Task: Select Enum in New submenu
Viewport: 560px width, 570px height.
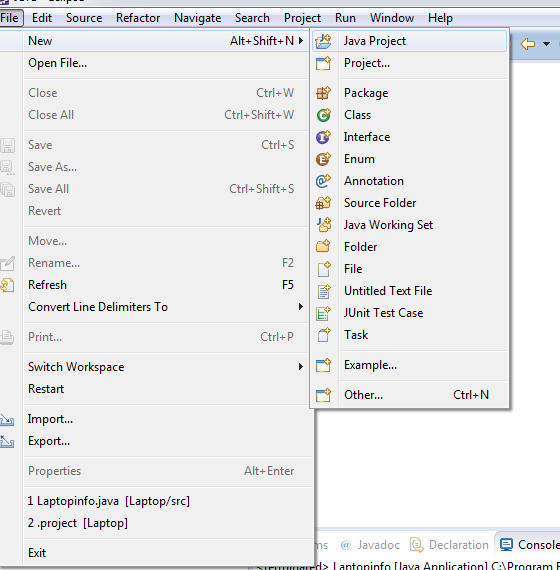Action: coord(410,159)
